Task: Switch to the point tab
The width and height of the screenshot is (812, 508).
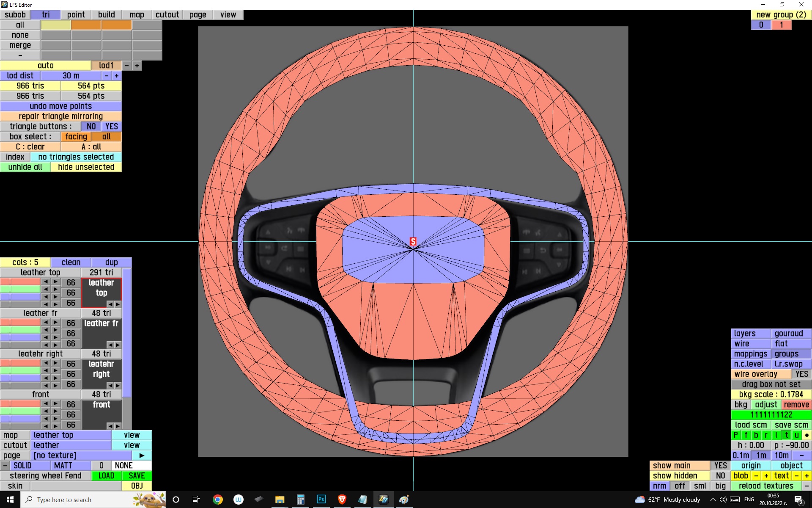Action: [76, 15]
